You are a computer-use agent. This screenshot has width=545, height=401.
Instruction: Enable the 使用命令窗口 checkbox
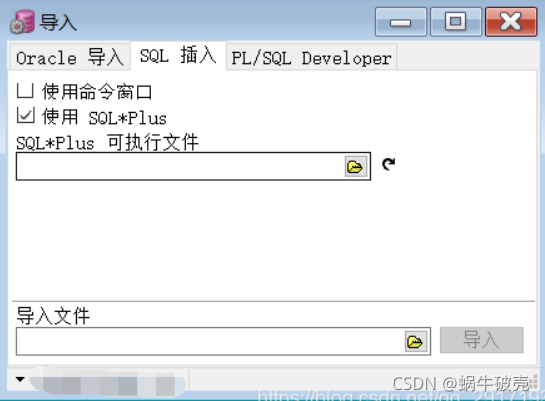(25, 91)
